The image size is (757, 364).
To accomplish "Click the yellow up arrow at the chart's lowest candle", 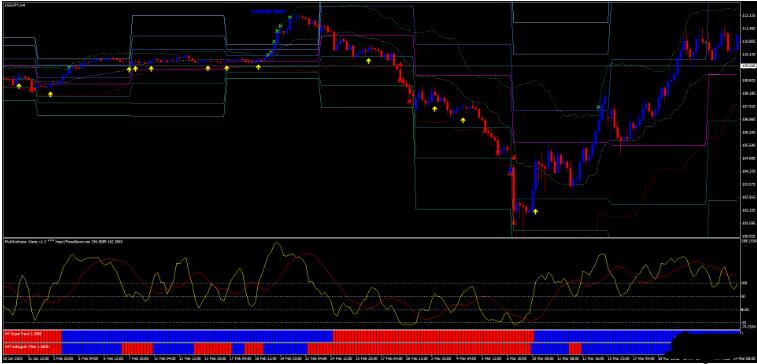I will [535, 211].
